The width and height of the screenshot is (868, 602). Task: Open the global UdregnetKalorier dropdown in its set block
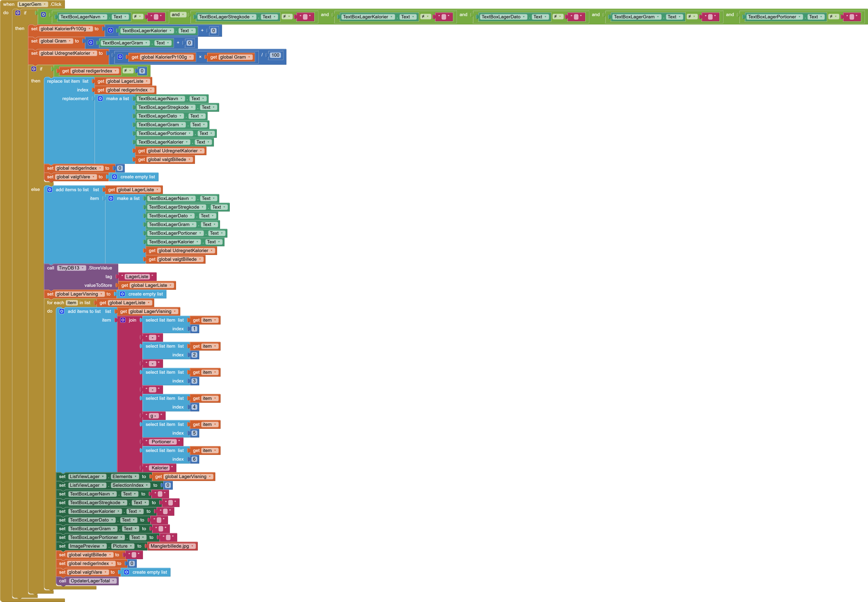pyautogui.click(x=68, y=53)
